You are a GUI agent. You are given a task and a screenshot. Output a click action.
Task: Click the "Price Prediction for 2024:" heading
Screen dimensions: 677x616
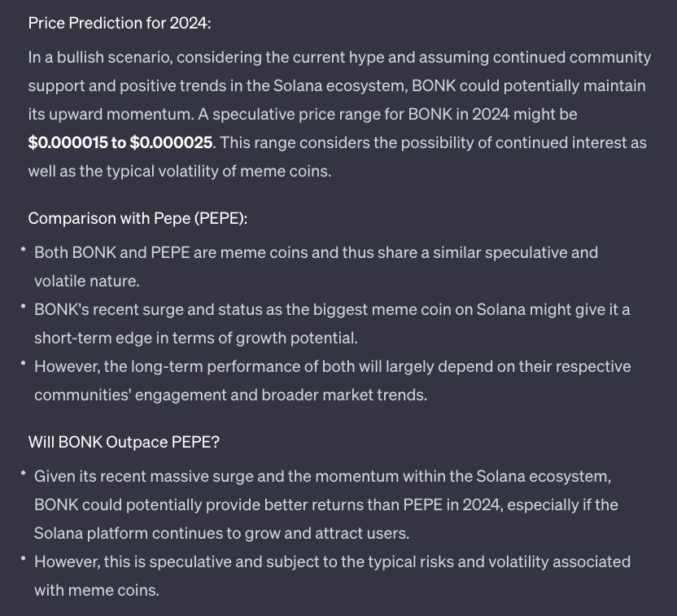click(x=119, y=23)
